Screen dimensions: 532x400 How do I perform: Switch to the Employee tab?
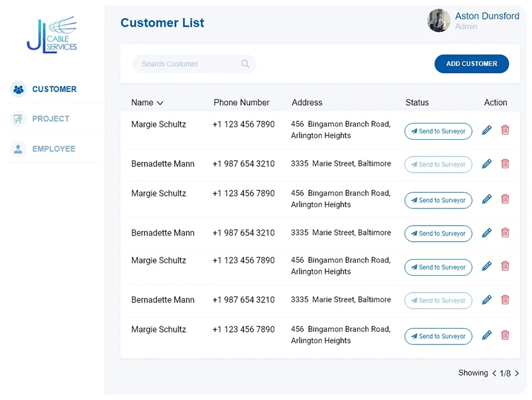tap(53, 148)
